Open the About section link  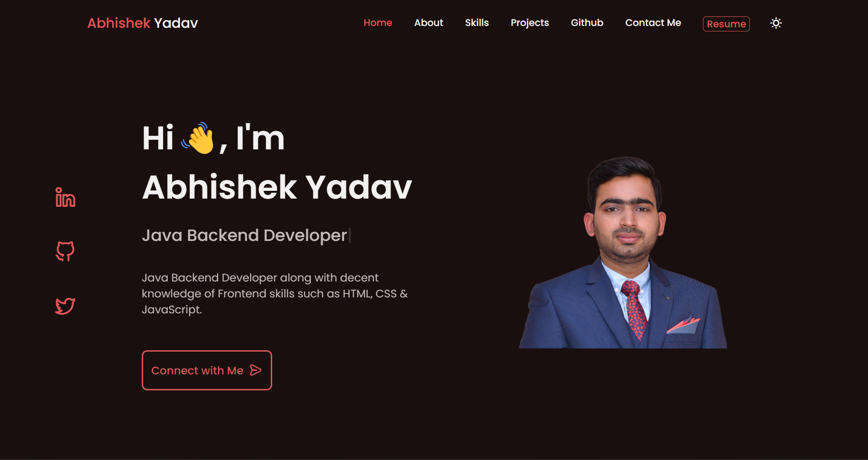point(429,23)
